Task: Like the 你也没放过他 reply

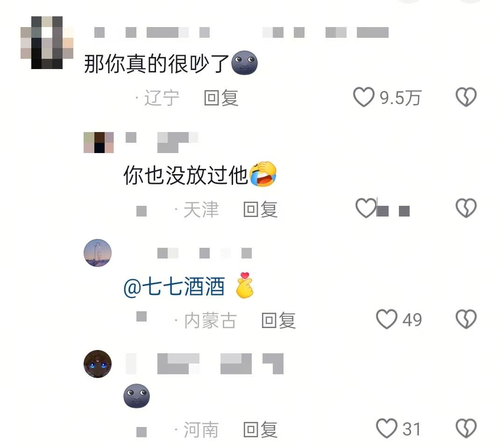Action: coord(366,208)
